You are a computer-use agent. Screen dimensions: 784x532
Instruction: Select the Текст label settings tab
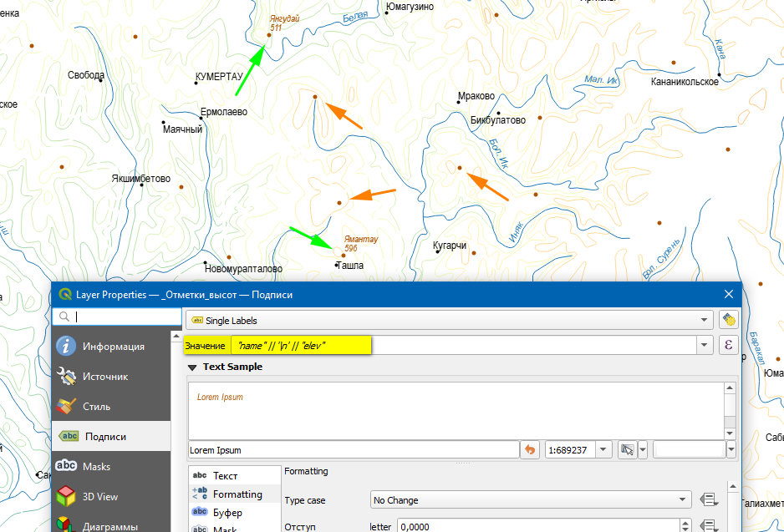point(225,475)
